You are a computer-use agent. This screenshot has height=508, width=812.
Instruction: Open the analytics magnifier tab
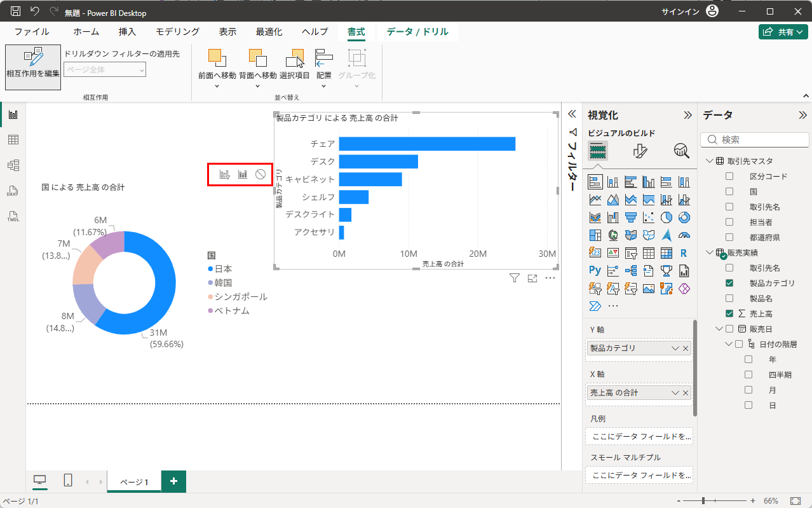pos(682,151)
